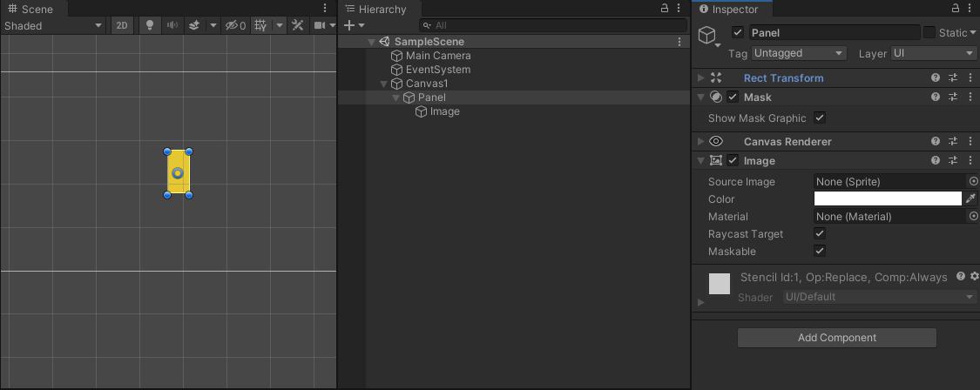Lock the Hierarchy panel
Image resolution: width=980 pixels, height=390 pixels.
[x=665, y=9]
